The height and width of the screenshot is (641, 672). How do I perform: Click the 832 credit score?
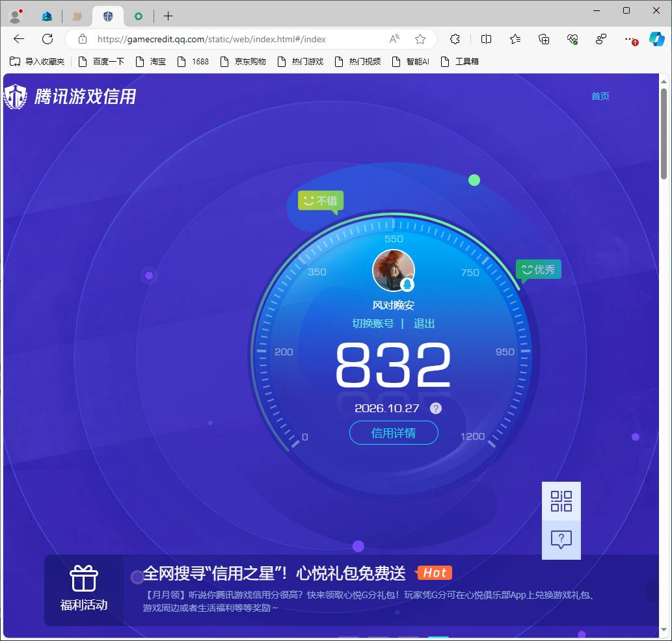pos(393,365)
